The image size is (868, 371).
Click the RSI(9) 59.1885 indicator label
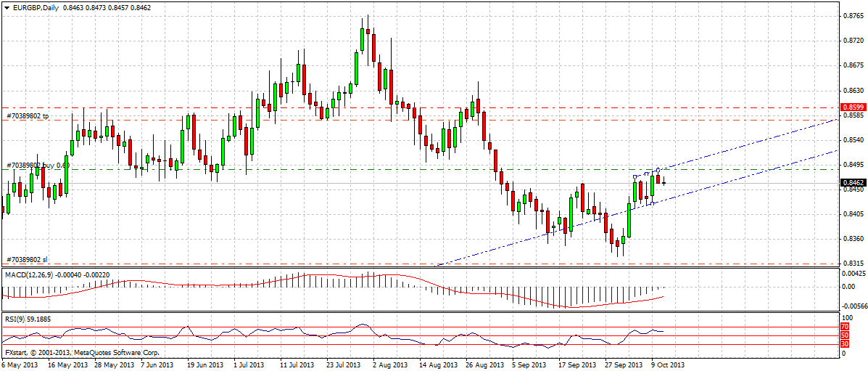pyautogui.click(x=28, y=319)
